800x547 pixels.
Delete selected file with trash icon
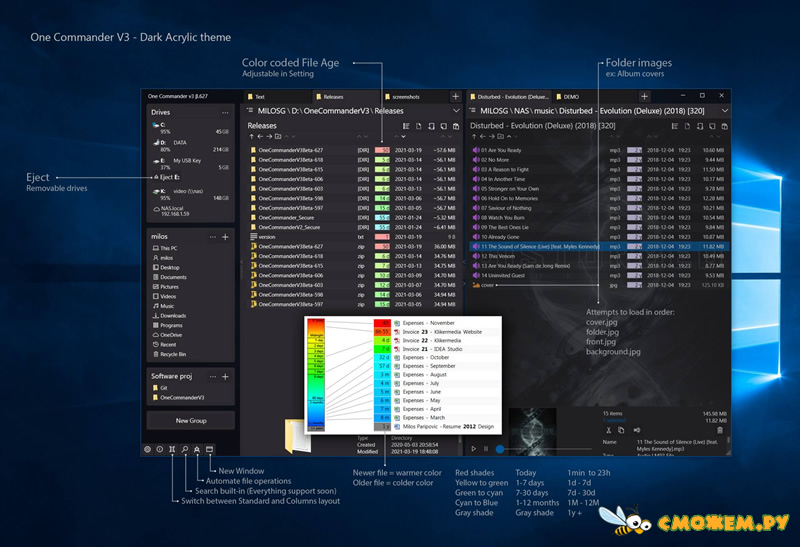tap(720, 430)
